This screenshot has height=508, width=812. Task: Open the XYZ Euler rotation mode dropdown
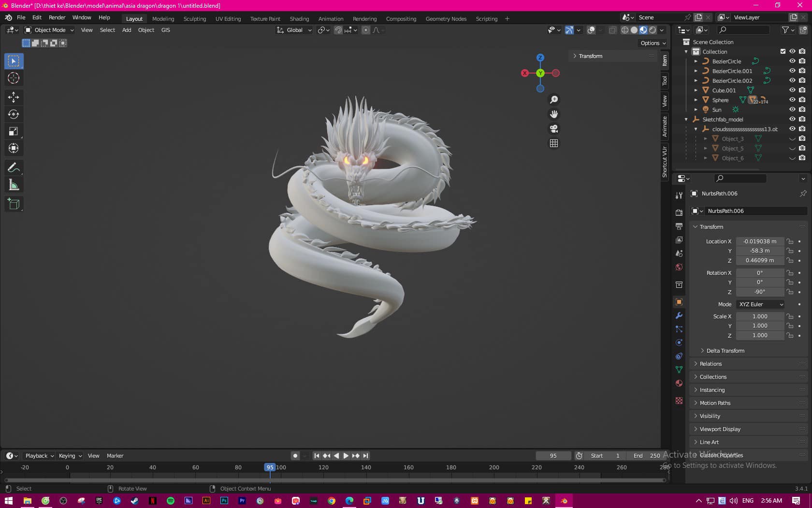tap(761, 304)
